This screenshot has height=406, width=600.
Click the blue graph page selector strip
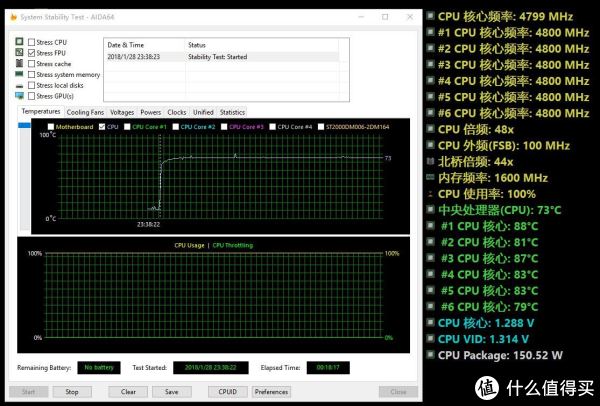click(24, 125)
